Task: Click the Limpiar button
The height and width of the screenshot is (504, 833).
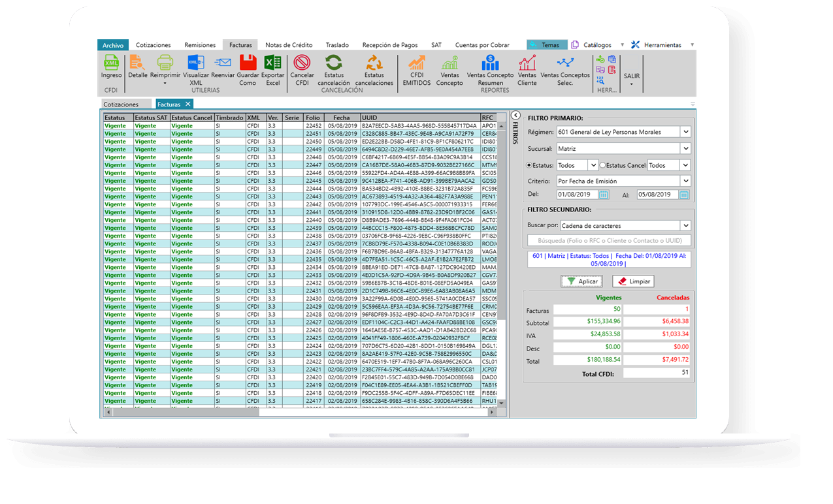Action: tap(633, 281)
